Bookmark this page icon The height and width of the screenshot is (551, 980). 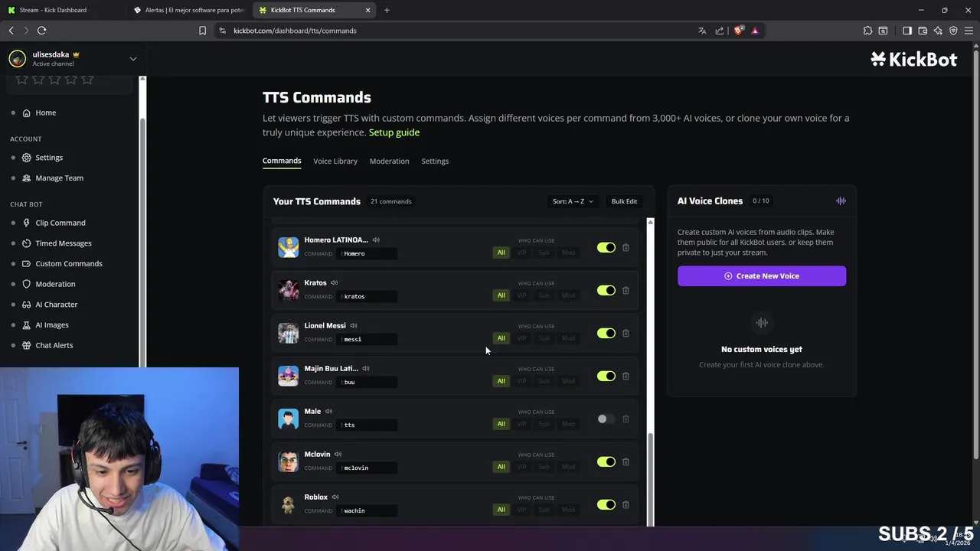202,31
